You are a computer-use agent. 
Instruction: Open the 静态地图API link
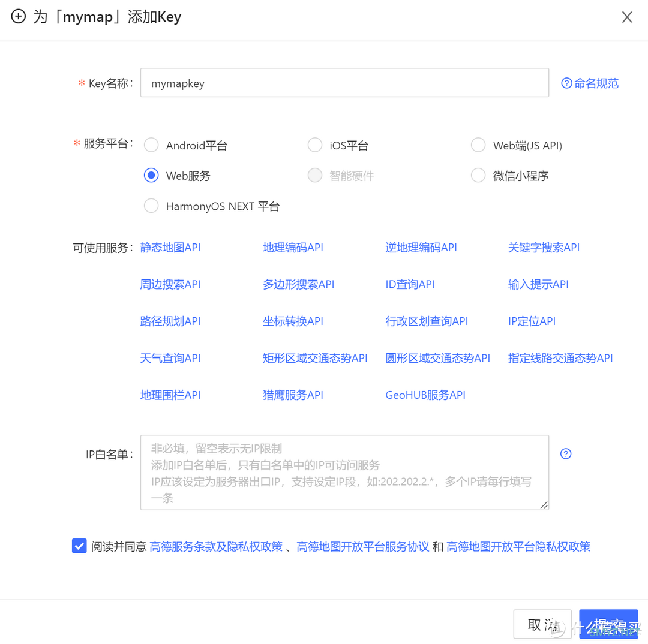(170, 248)
